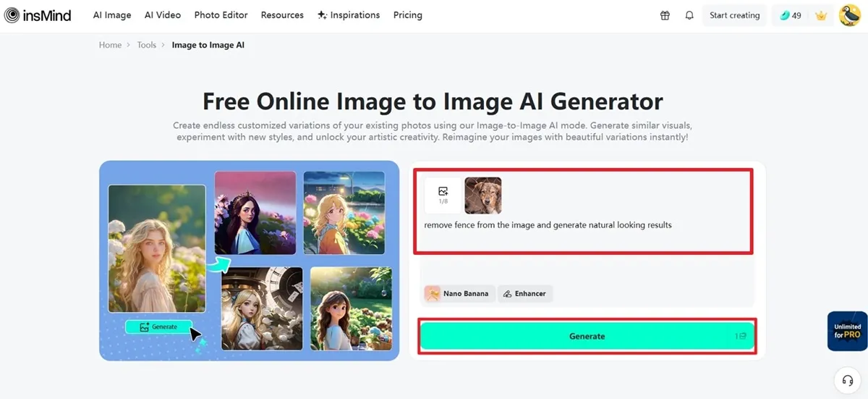868x399 pixels.
Task: Go to the Home breadcrumb
Action: (110, 45)
